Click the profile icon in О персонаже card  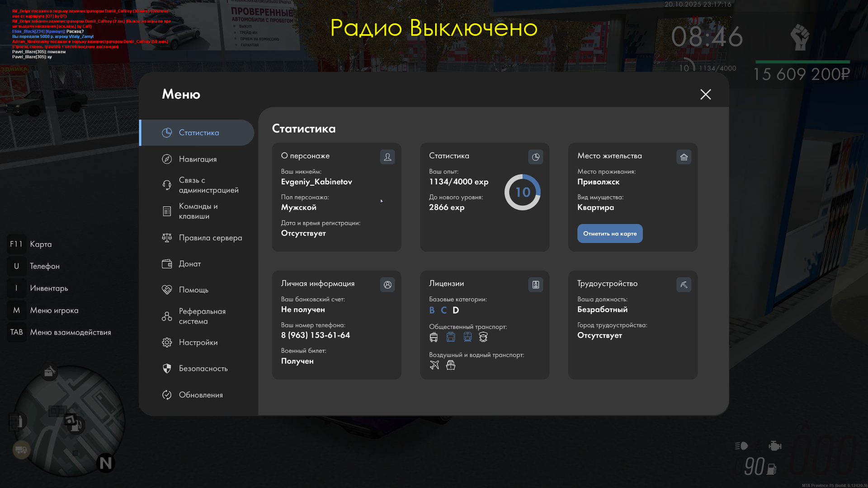point(387,157)
